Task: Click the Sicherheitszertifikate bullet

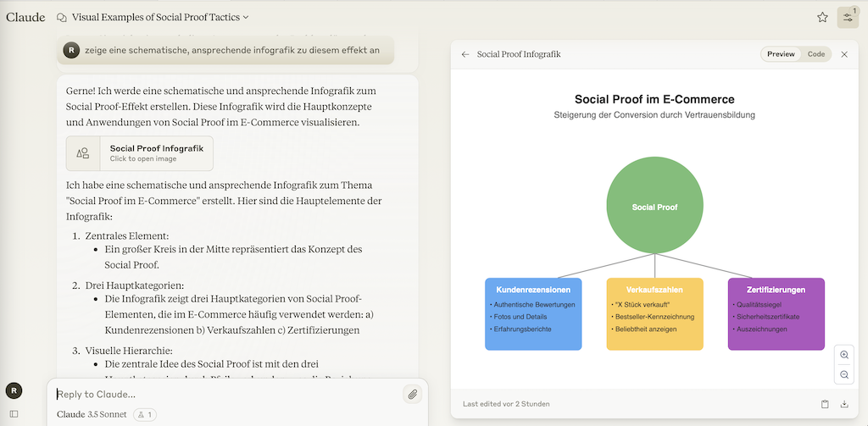Action: (765, 317)
